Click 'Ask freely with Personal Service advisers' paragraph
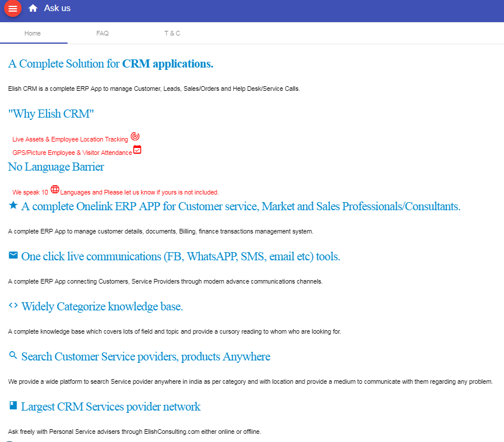The image size is (504, 442). pos(135,432)
